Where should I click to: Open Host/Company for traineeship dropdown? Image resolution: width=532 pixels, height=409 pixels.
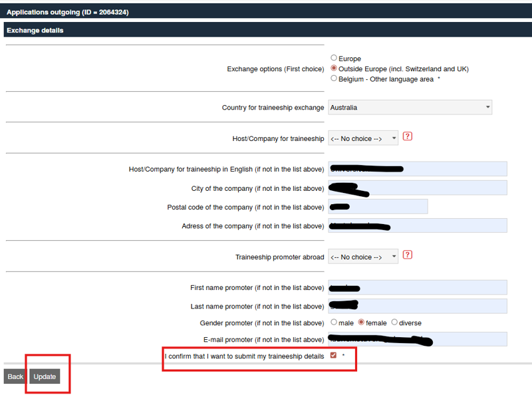click(363, 138)
